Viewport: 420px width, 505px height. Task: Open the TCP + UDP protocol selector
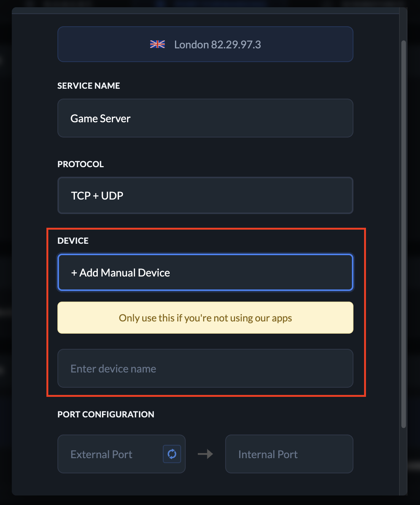[x=205, y=195]
